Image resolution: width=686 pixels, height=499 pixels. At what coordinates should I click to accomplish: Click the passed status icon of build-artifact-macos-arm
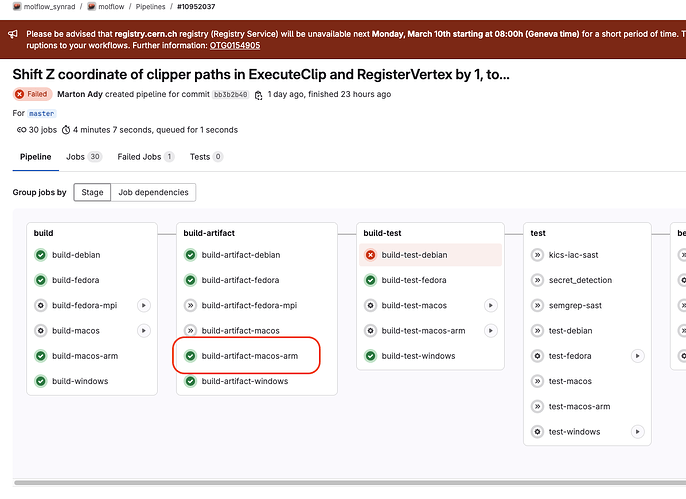click(x=190, y=356)
